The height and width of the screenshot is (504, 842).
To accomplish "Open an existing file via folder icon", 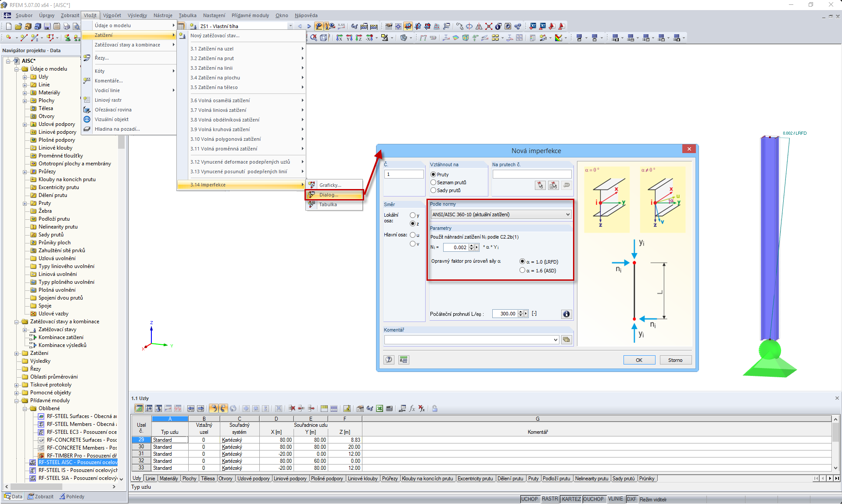I will [18, 26].
